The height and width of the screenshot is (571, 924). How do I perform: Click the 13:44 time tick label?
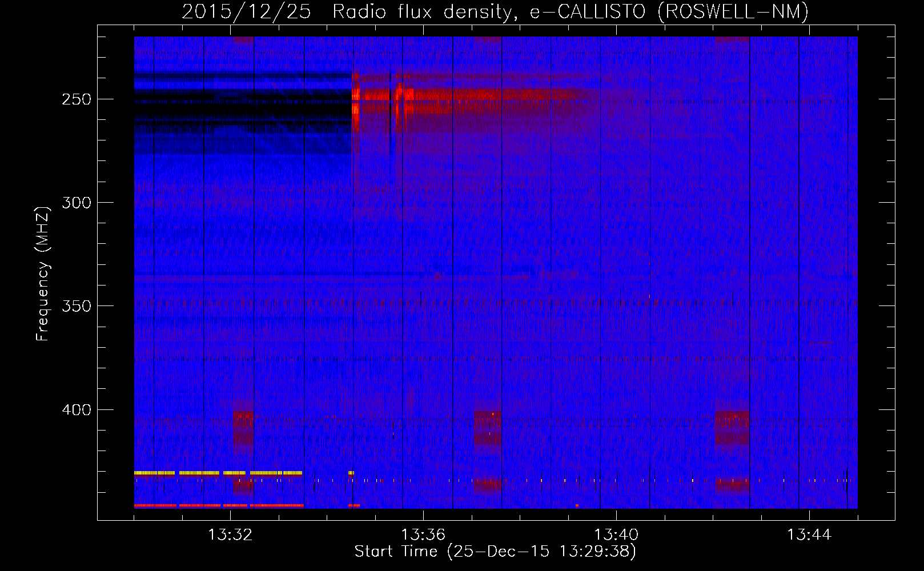pyautogui.click(x=809, y=535)
